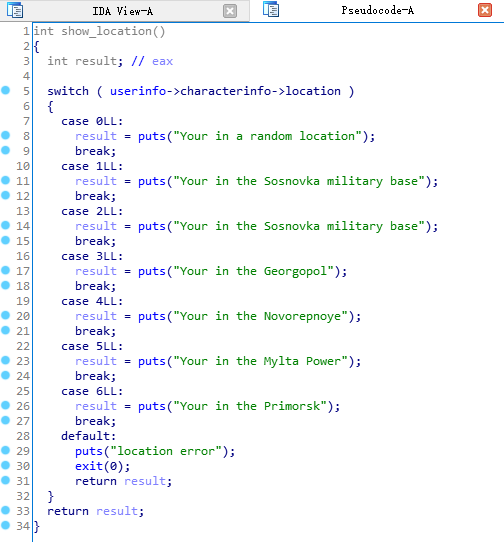Image resolution: width=504 pixels, height=542 pixels.
Task: Close the IDA View-A tab
Action: tap(230, 11)
